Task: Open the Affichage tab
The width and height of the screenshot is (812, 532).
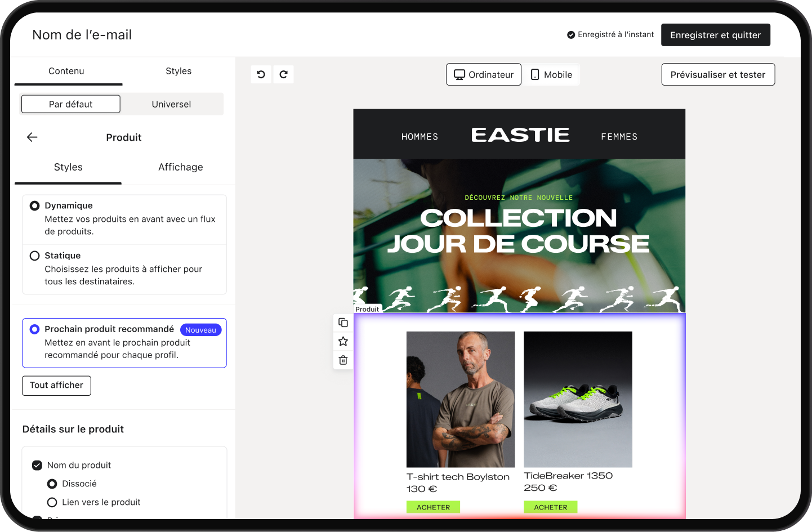Action: (180, 167)
